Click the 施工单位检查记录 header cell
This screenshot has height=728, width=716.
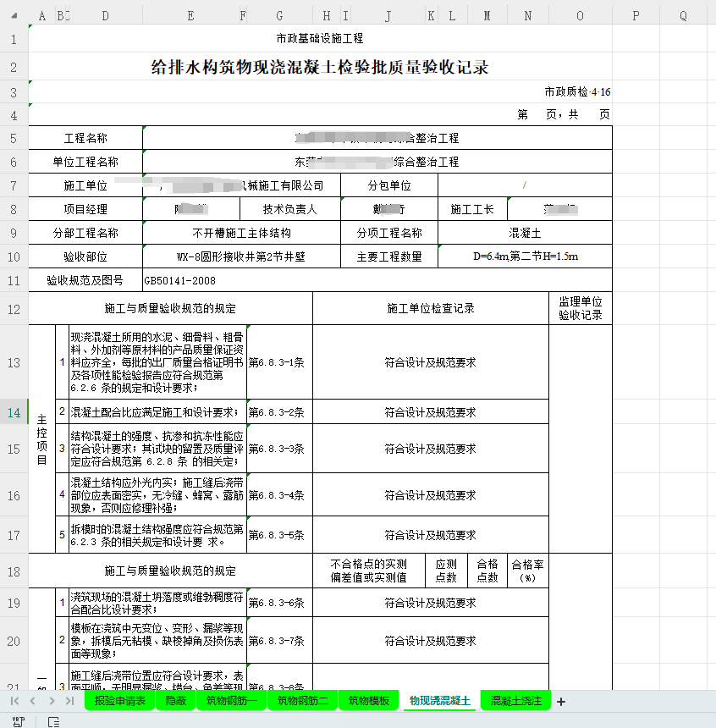pyautogui.click(x=431, y=308)
